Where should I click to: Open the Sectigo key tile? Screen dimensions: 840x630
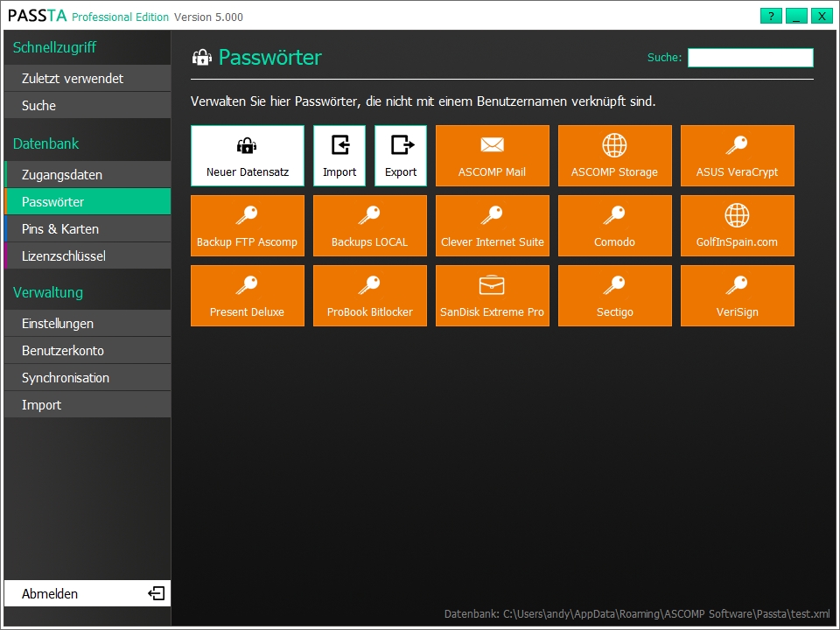(x=614, y=296)
